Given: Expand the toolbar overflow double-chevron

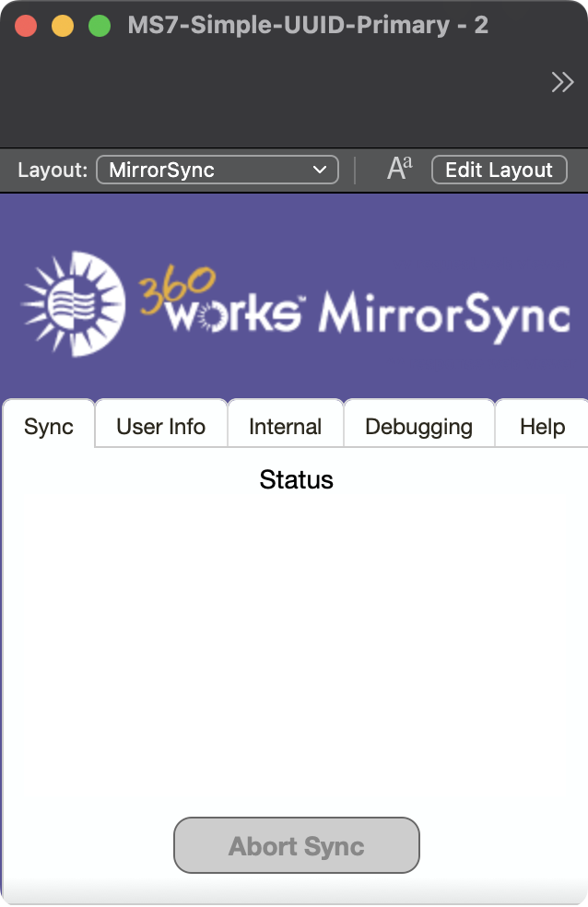Looking at the screenshot, I should pyautogui.click(x=562, y=83).
